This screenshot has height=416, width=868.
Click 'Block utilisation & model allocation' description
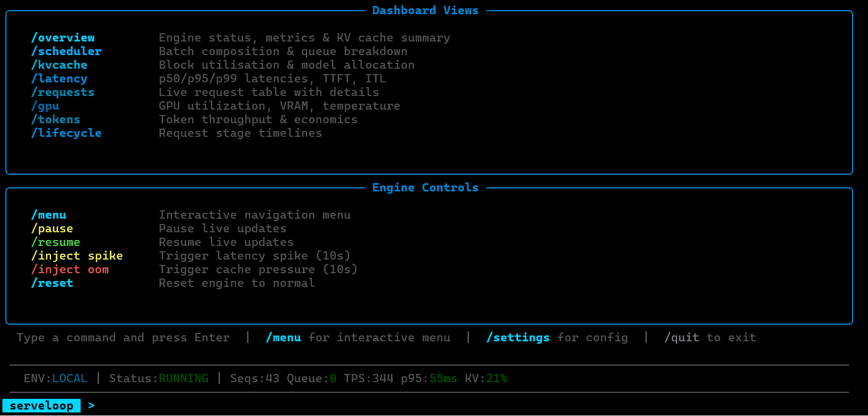287,65
